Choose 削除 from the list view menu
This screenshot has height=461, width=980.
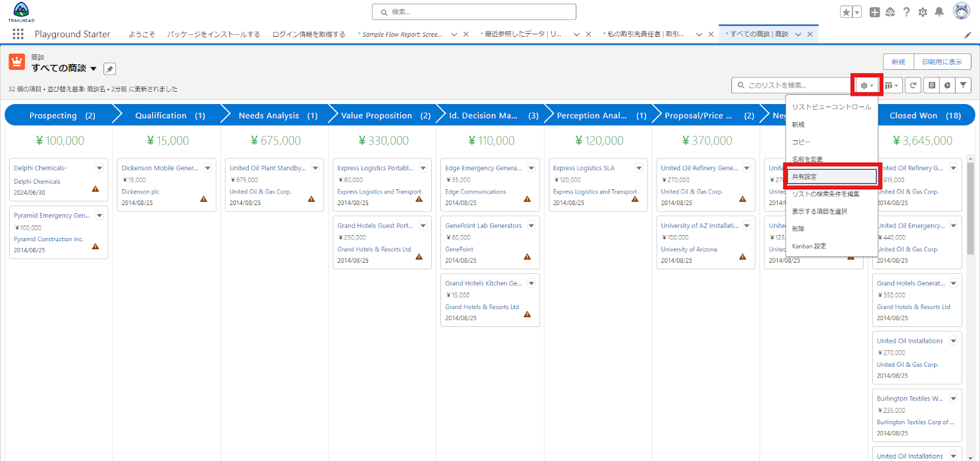(x=832, y=229)
